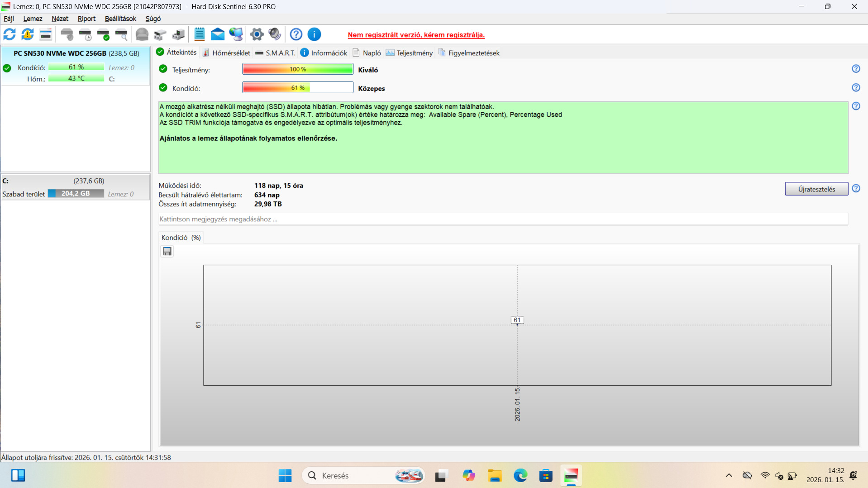
Task: Open the Nézet menu
Action: 60,19
